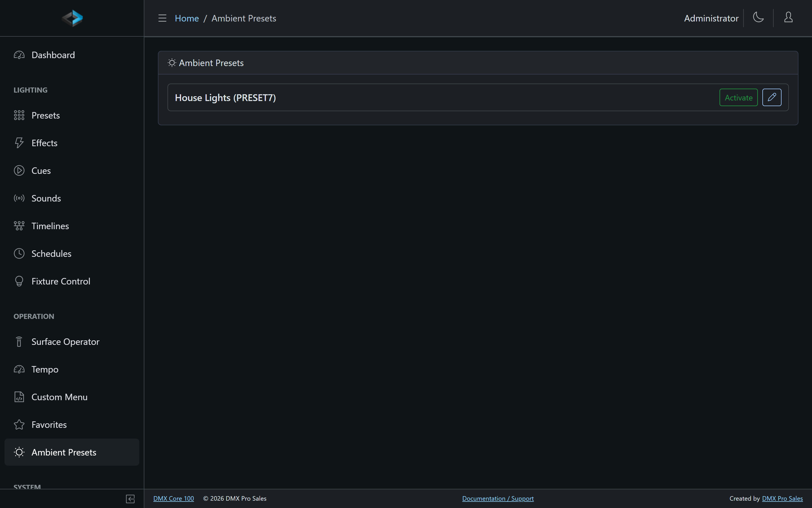Navigate to Effects in sidebar
Image resolution: width=812 pixels, height=508 pixels.
pyautogui.click(x=72, y=143)
